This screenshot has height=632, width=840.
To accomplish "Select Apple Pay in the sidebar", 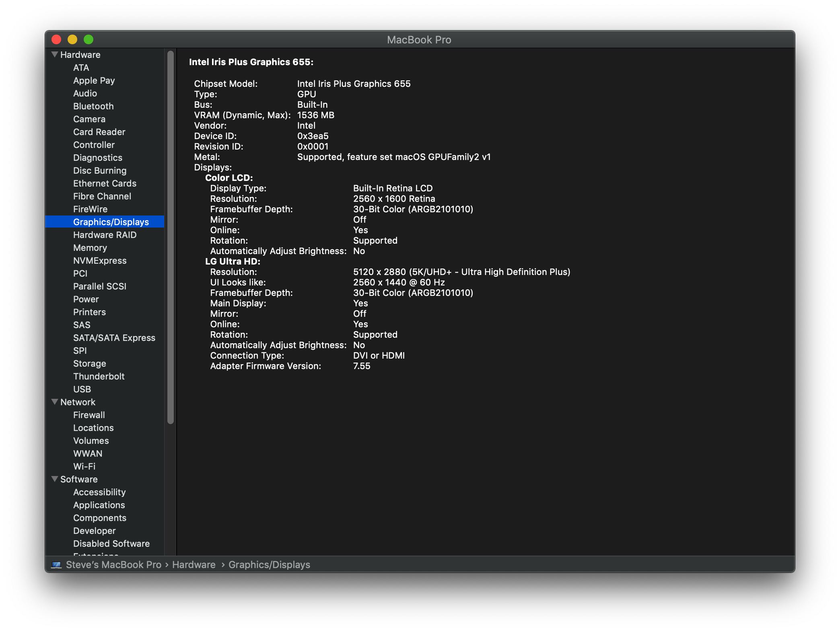I will 94,80.
